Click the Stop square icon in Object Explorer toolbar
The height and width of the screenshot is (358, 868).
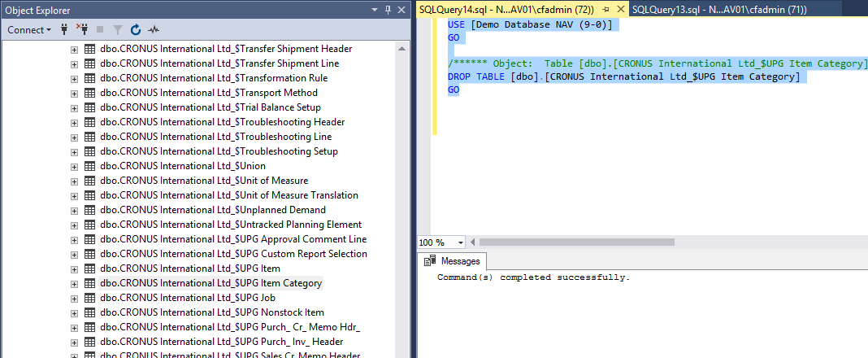pos(100,30)
